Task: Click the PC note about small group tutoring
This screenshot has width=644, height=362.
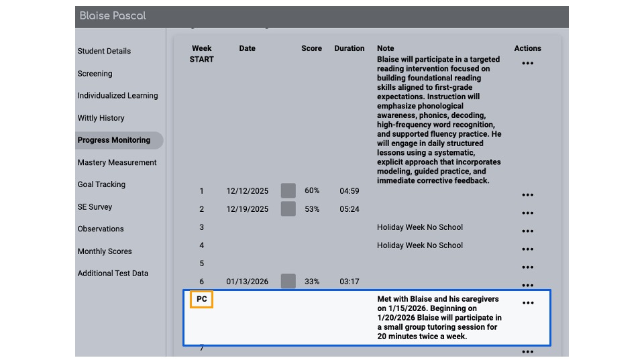Action: tap(439, 318)
